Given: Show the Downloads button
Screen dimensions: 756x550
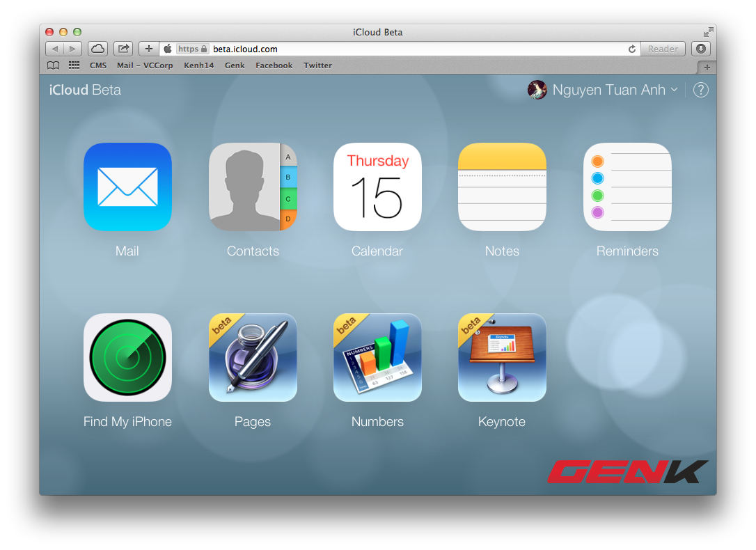Looking at the screenshot, I should [701, 49].
